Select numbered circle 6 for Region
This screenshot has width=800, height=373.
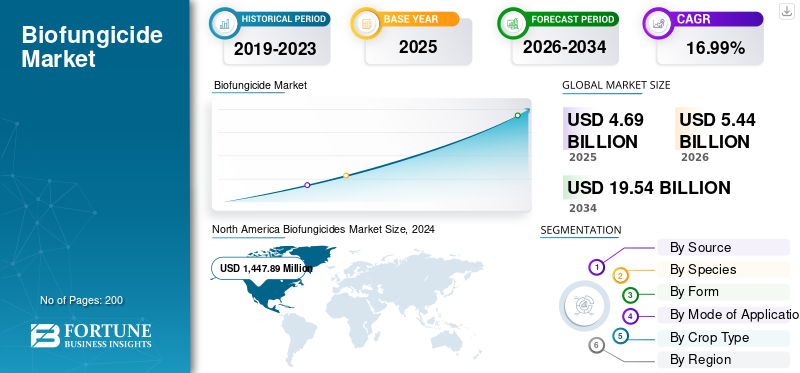tap(596, 345)
